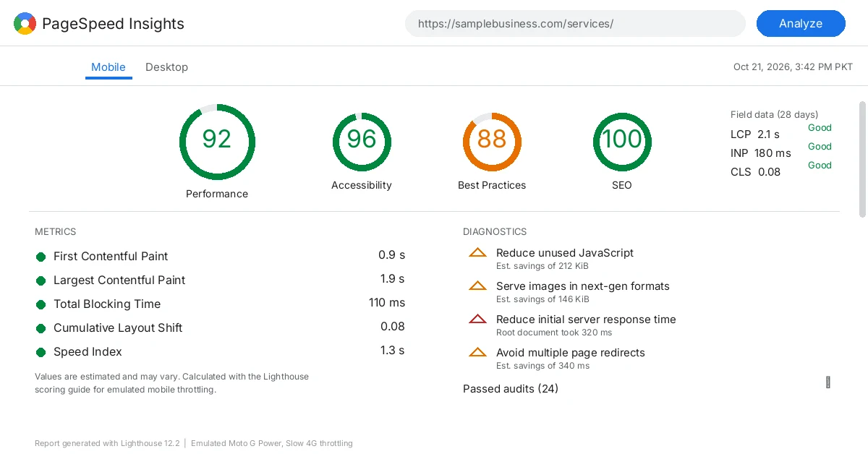Focus the URL input field
868x454 pixels.
575,23
